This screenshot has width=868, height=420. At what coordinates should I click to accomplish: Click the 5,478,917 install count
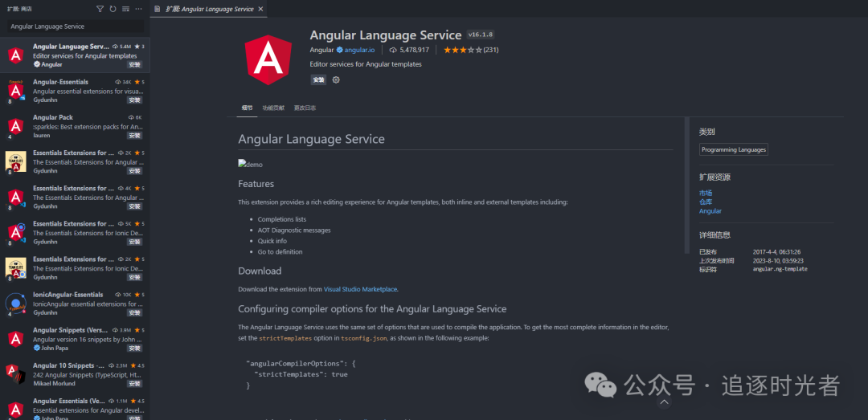coord(410,50)
